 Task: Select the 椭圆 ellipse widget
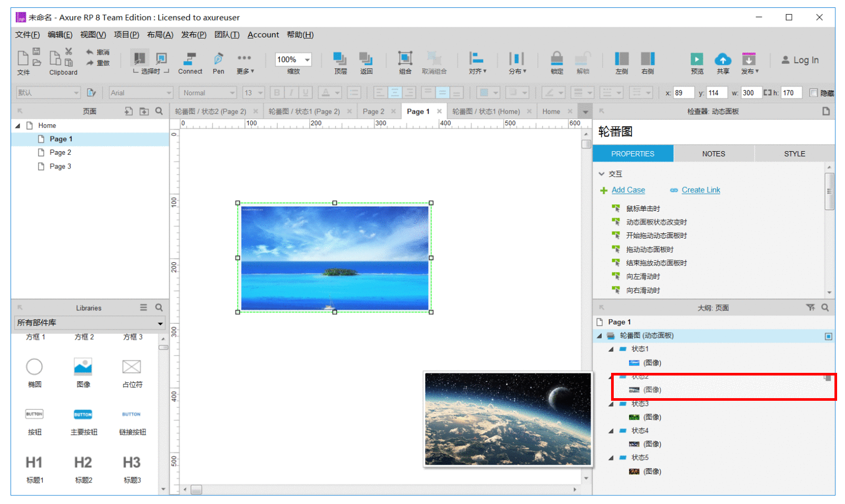tap(34, 372)
